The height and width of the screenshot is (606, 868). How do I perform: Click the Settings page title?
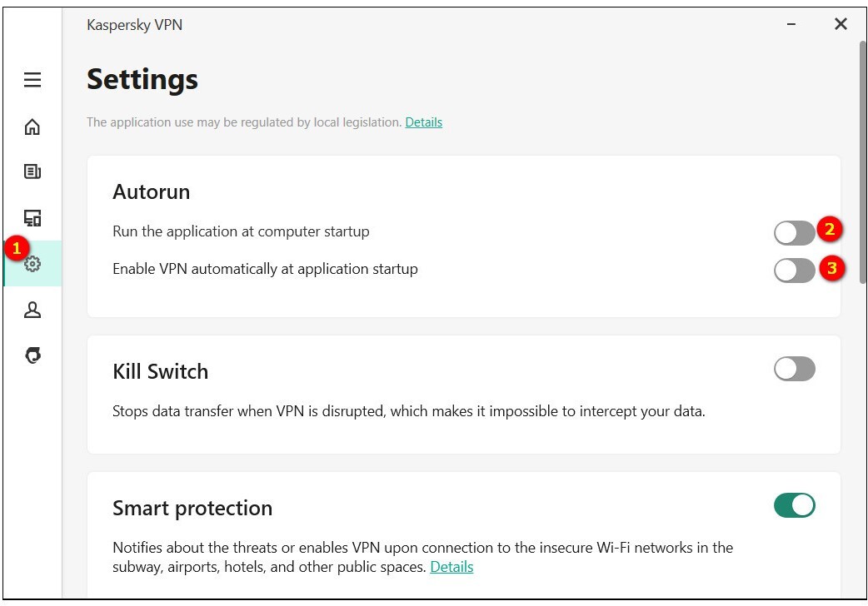[x=142, y=80]
